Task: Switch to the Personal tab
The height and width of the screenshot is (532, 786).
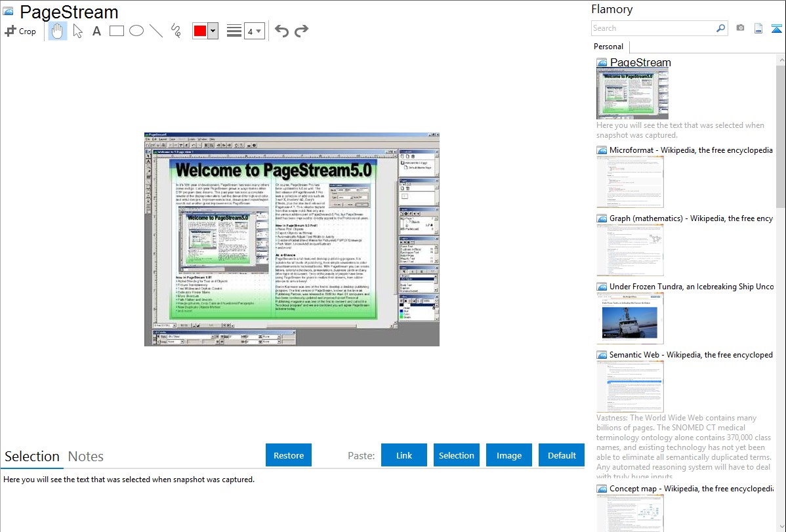Action: [x=609, y=47]
